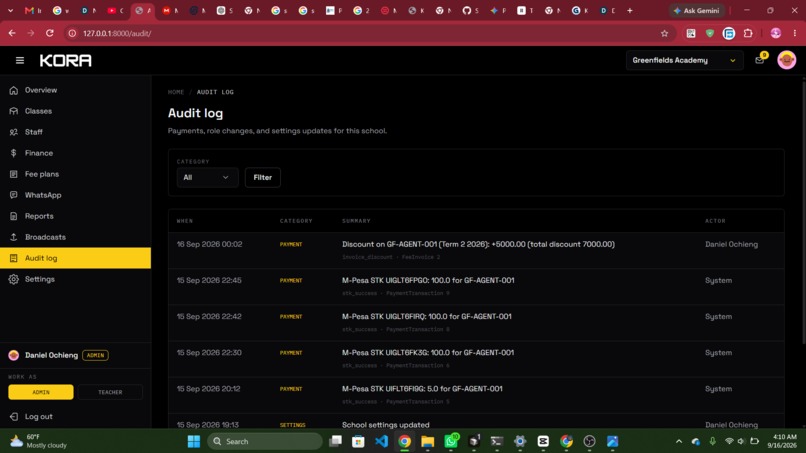Open the taskbar clock and date
This screenshot has height=453, width=806.
pos(781,441)
